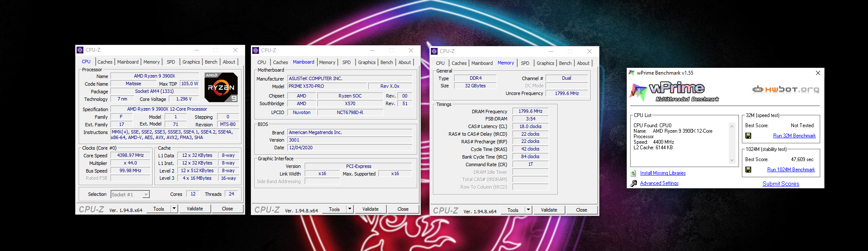Open the Graphics tab in the Mainboard window
868x251 pixels.
click(x=366, y=62)
